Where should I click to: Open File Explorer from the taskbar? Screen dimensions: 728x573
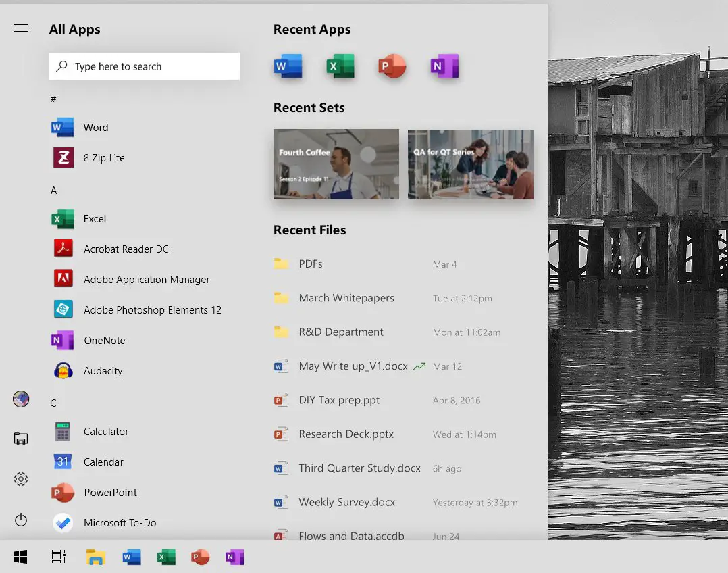click(96, 557)
